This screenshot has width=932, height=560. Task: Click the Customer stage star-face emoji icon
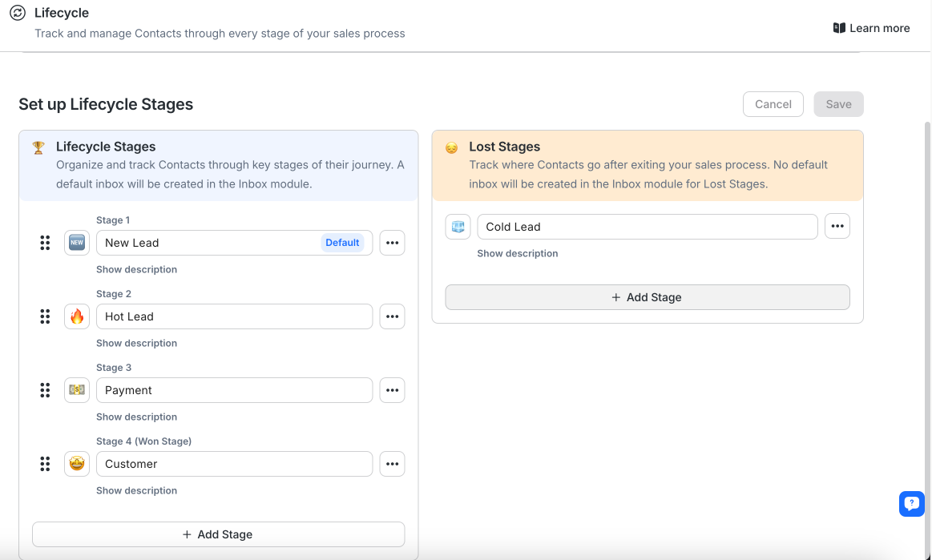coord(77,464)
